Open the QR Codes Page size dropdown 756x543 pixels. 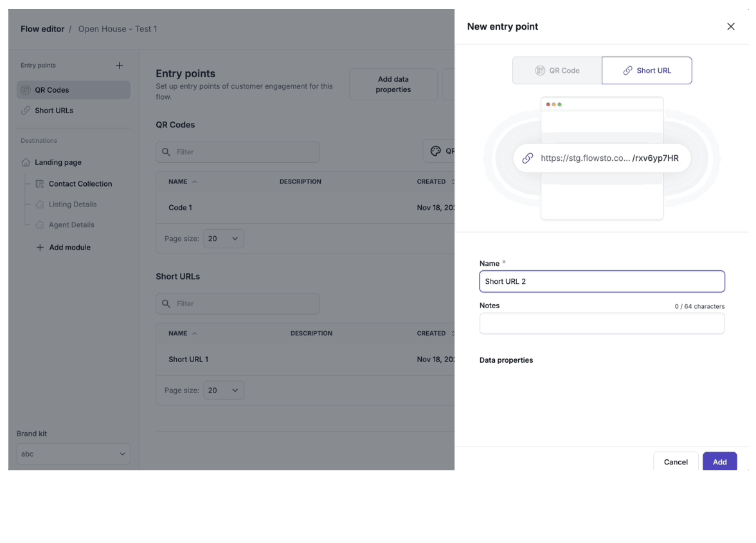[224, 239]
